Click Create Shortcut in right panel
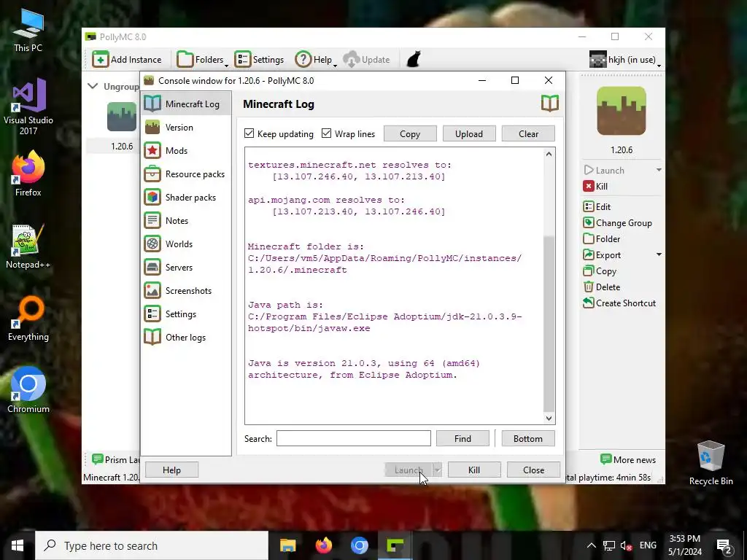The height and width of the screenshot is (560, 747). coord(619,303)
